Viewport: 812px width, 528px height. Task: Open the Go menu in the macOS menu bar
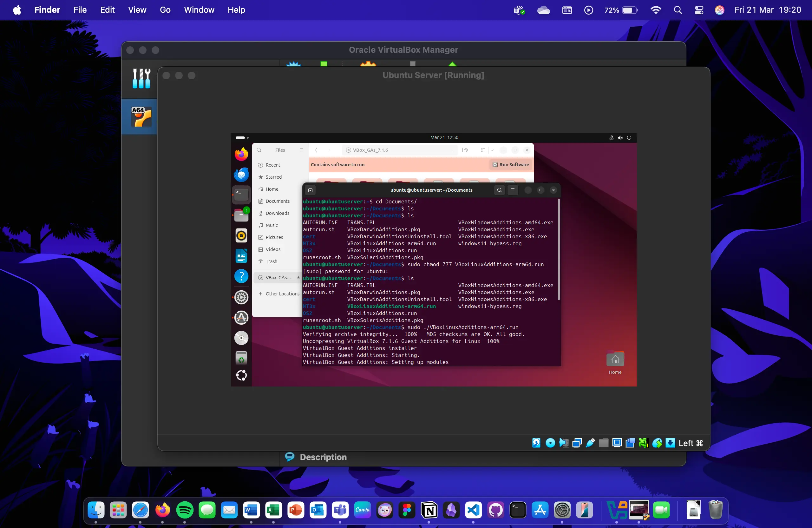(165, 10)
